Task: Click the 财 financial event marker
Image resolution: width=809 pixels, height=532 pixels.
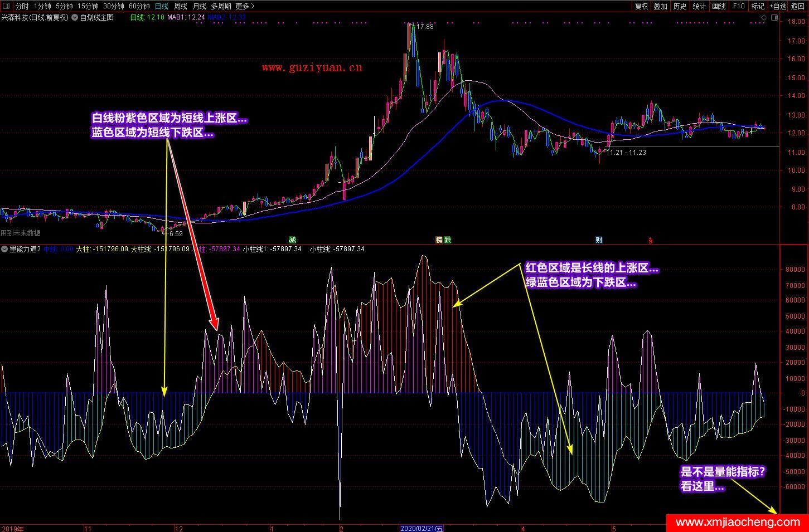Action: (x=599, y=240)
